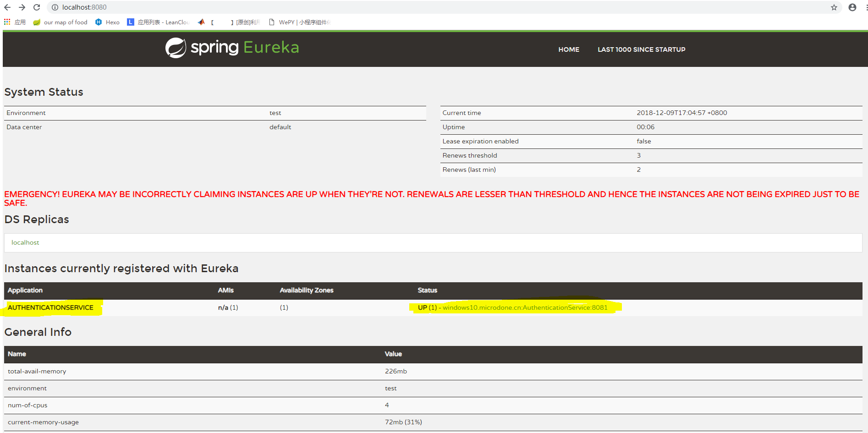Select the Uptime value 00:06

[x=645, y=127]
